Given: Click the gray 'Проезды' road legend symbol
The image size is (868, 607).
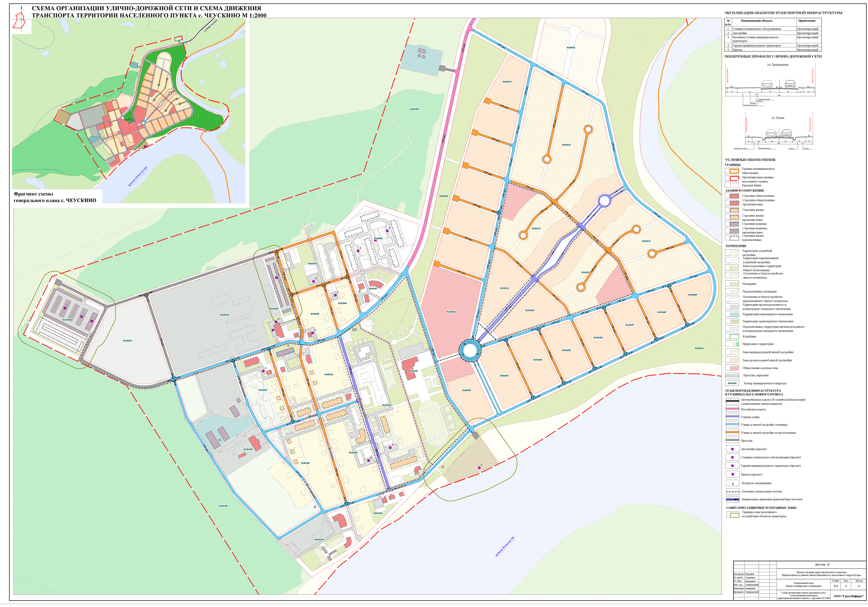Looking at the screenshot, I should pyautogui.click(x=732, y=441).
